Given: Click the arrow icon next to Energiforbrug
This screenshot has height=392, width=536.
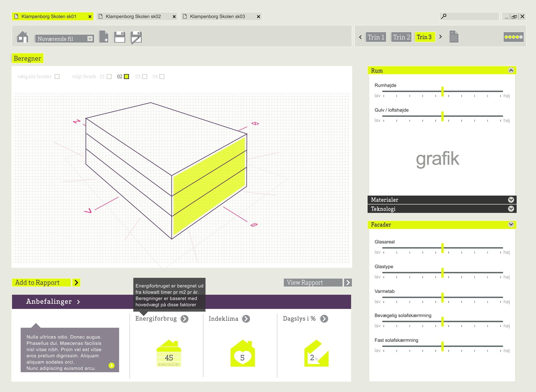Looking at the screenshot, I should pyautogui.click(x=184, y=319).
